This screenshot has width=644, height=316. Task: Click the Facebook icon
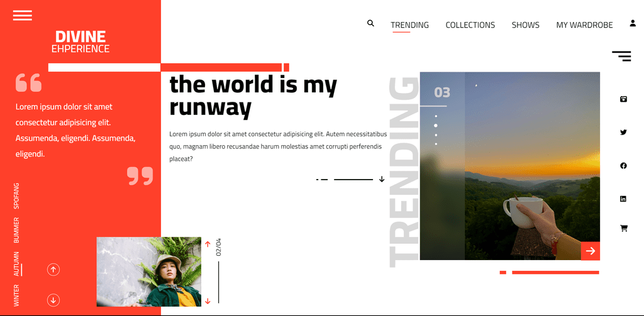(623, 166)
